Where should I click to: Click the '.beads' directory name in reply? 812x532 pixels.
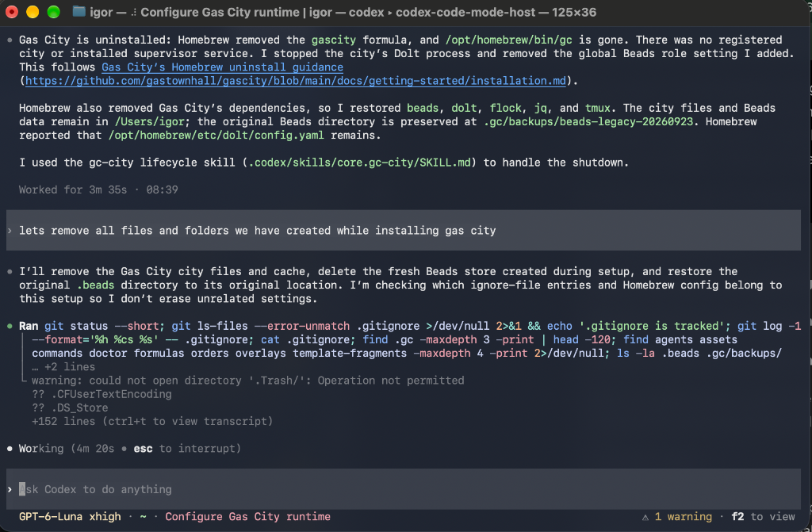[95, 285]
